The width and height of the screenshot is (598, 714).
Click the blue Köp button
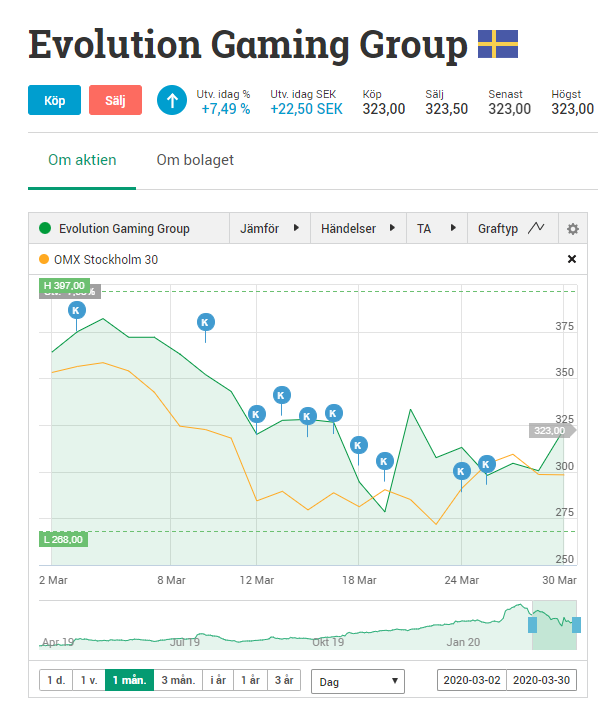click(x=54, y=100)
